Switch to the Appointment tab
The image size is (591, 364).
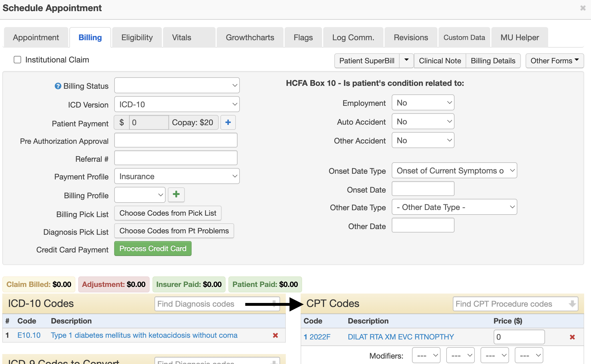coord(36,37)
